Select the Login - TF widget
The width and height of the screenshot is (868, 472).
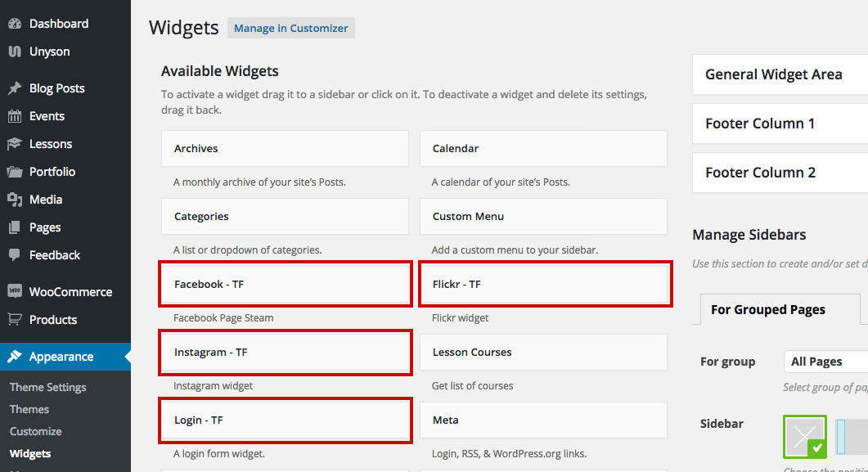click(x=285, y=420)
